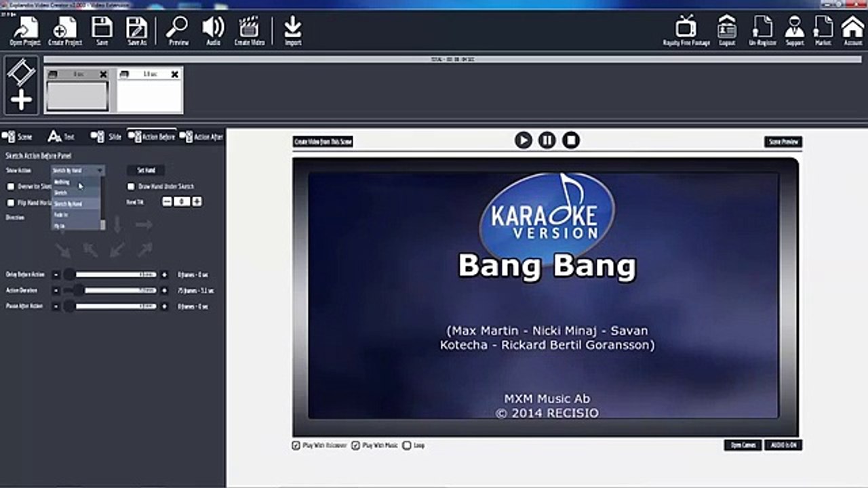Switch to the Action After tab
The width and height of the screenshot is (868, 488).
201,137
